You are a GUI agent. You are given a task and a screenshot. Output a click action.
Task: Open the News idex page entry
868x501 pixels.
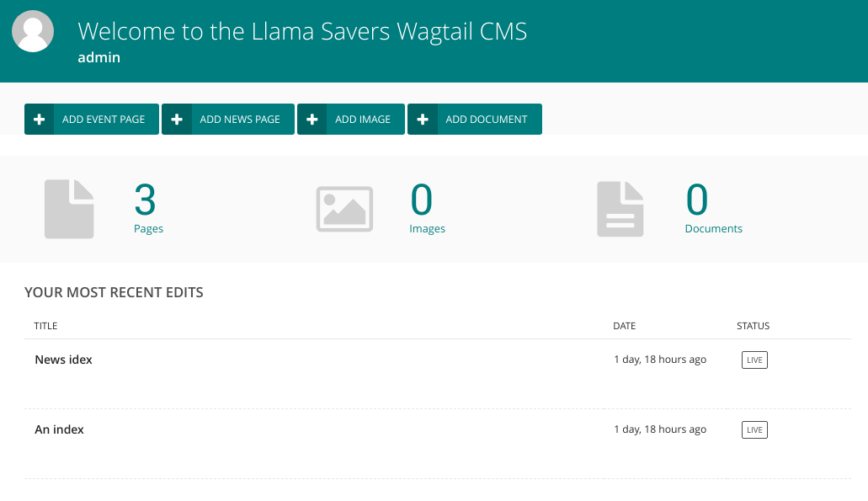pos(63,360)
